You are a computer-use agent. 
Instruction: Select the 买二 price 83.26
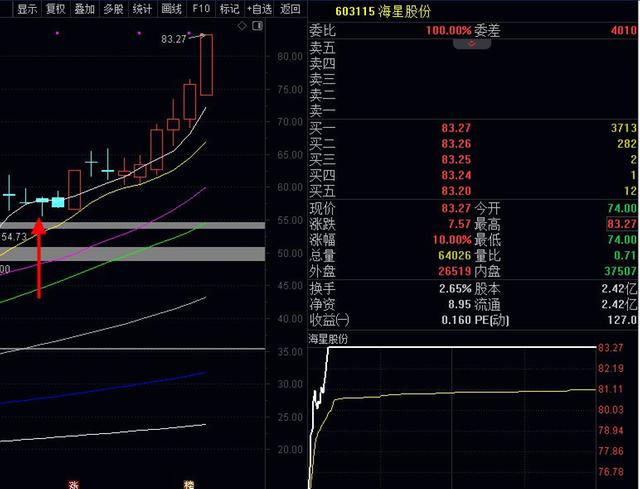[x=456, y=144]
